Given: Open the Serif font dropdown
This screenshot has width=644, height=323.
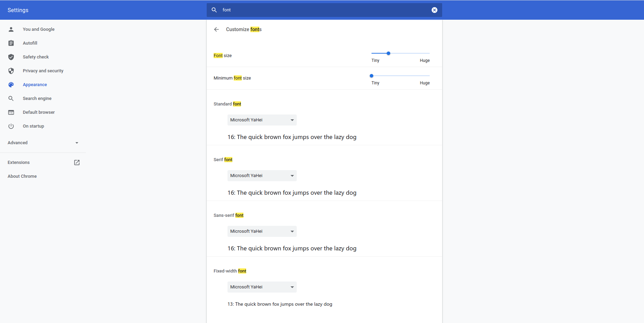Looking at the screenshot, I should pos(262,176).
